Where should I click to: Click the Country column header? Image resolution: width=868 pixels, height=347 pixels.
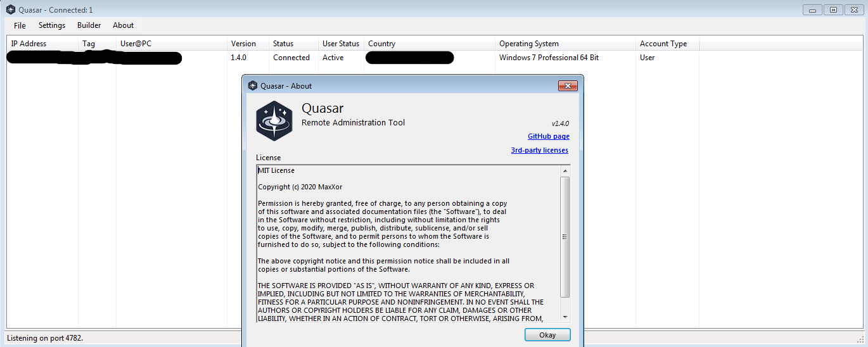tap(430, 44)
